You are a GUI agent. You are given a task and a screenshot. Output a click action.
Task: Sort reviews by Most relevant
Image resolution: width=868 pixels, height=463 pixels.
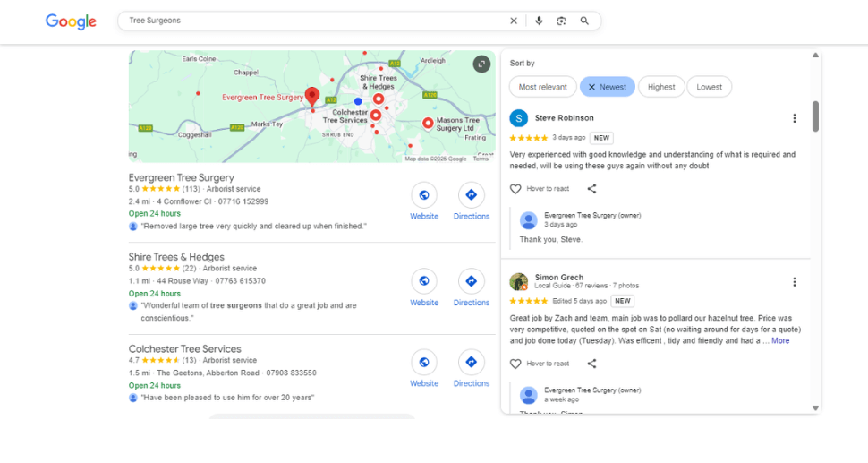point(542,87)
